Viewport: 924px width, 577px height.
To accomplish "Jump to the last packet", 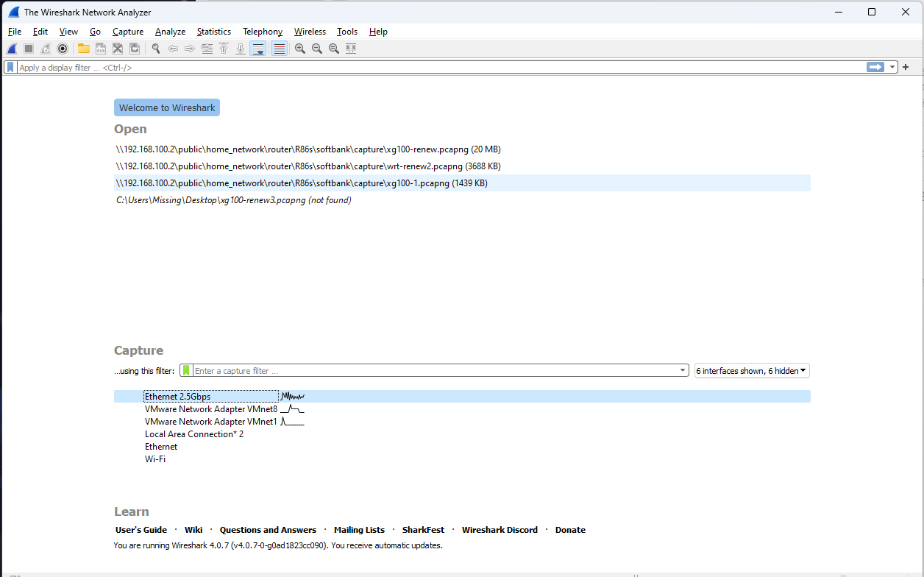I will click(241, 49).
